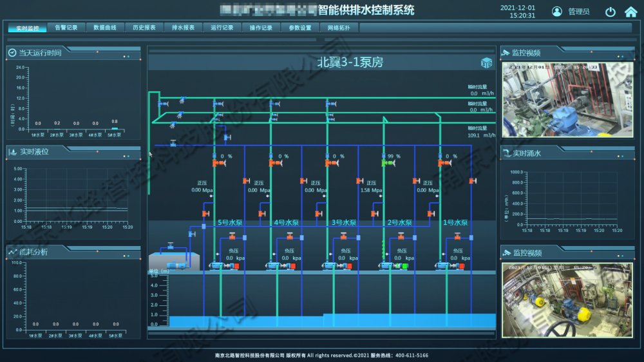
Task: Click the 当天运行时间 clock icon
Action: click(12, 52)
